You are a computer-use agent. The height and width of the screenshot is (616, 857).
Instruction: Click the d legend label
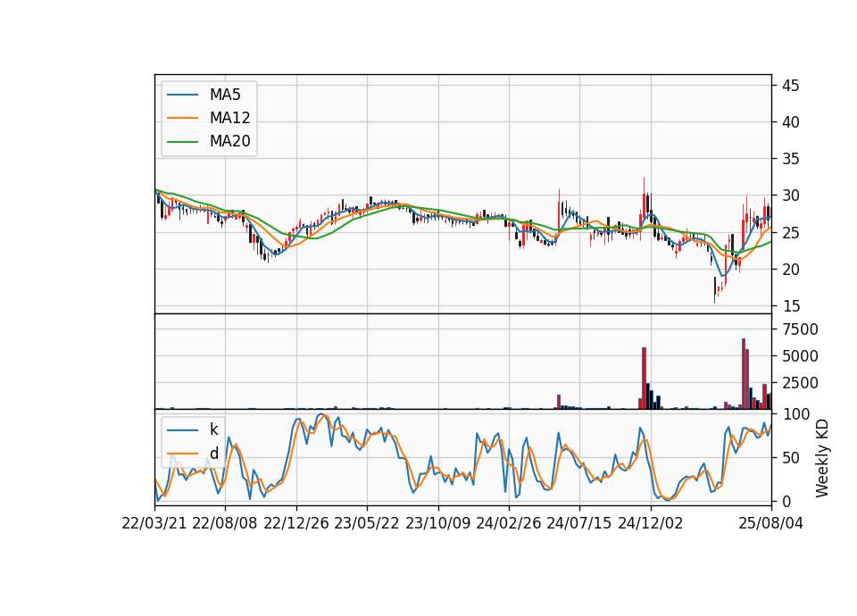[x=214, y=454]
